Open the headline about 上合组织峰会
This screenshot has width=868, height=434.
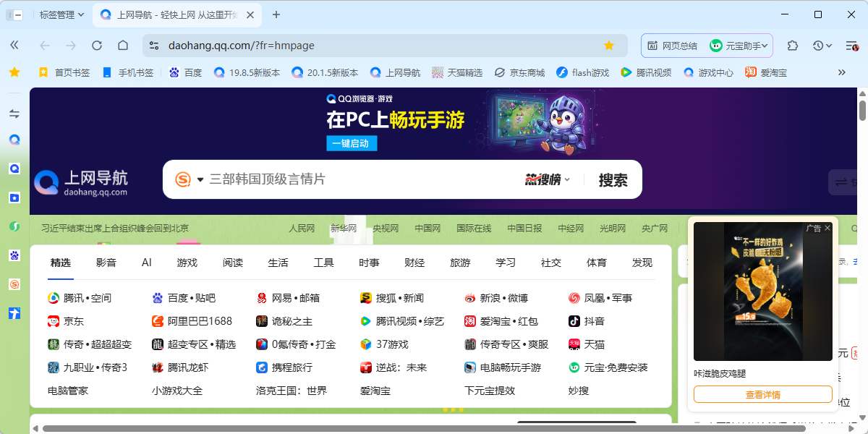pyautogui.click(x=115, y=228)
